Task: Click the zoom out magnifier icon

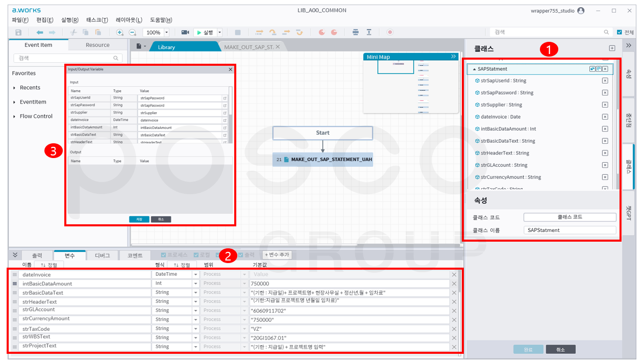Action: point(132,32)
